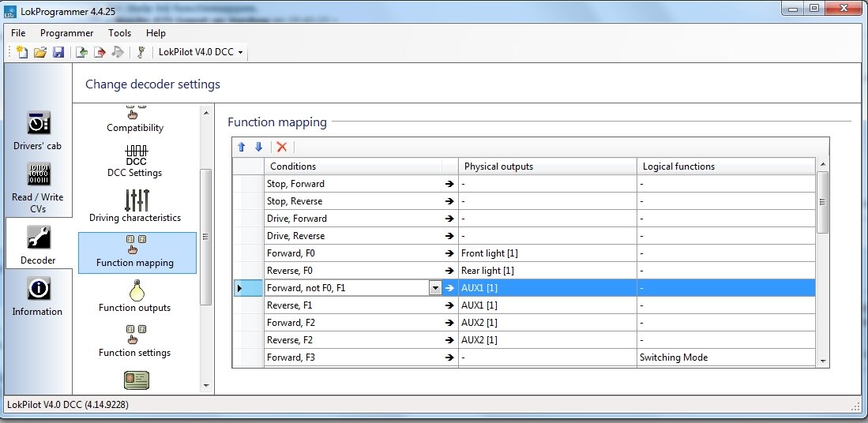The height and width of the screenshot is (423, 868).
Task: Click the mapping table scroll up arrow
Action: 823,164
